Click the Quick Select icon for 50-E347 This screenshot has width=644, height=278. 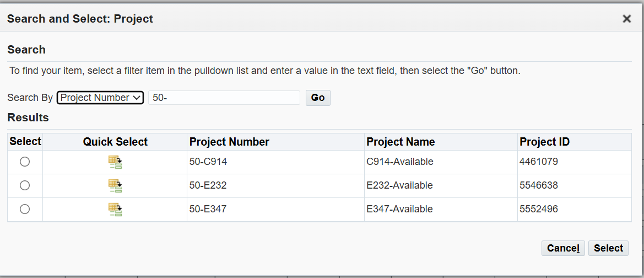pos(115,210)
